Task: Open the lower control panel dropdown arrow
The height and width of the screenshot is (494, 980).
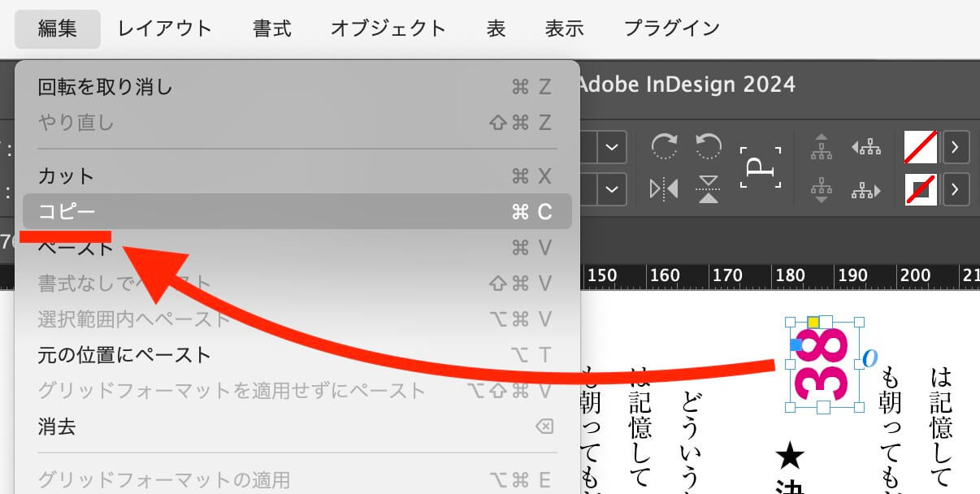Action: [x=612, y=189]
